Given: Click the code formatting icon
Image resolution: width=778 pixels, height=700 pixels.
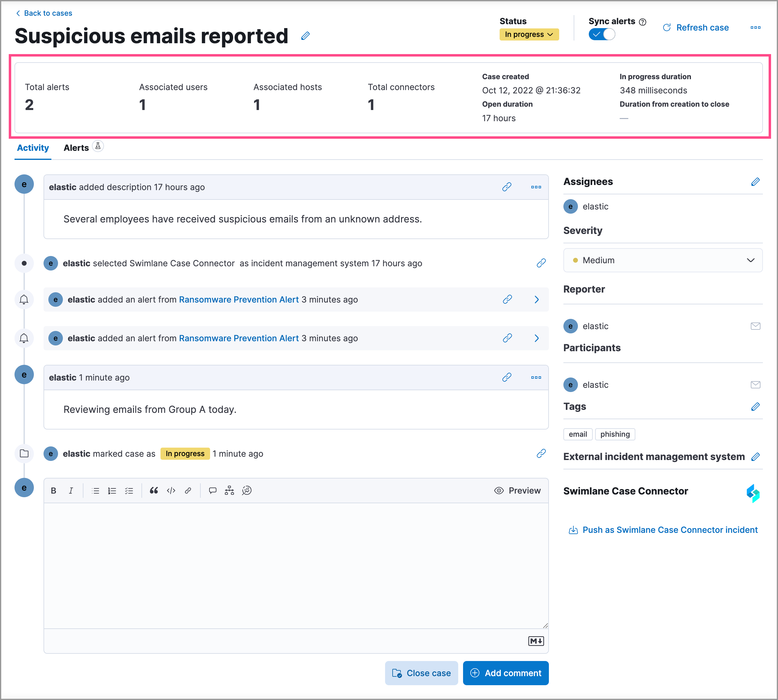Looking at the screenshot, I should 171,490.
